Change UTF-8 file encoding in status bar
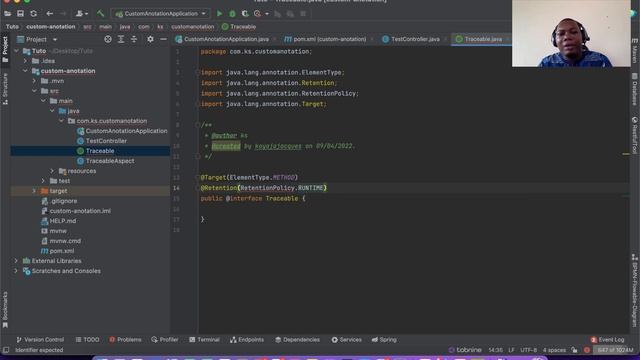Image resolution: width=640 pixels, height=360 pixels. [529, 350]
